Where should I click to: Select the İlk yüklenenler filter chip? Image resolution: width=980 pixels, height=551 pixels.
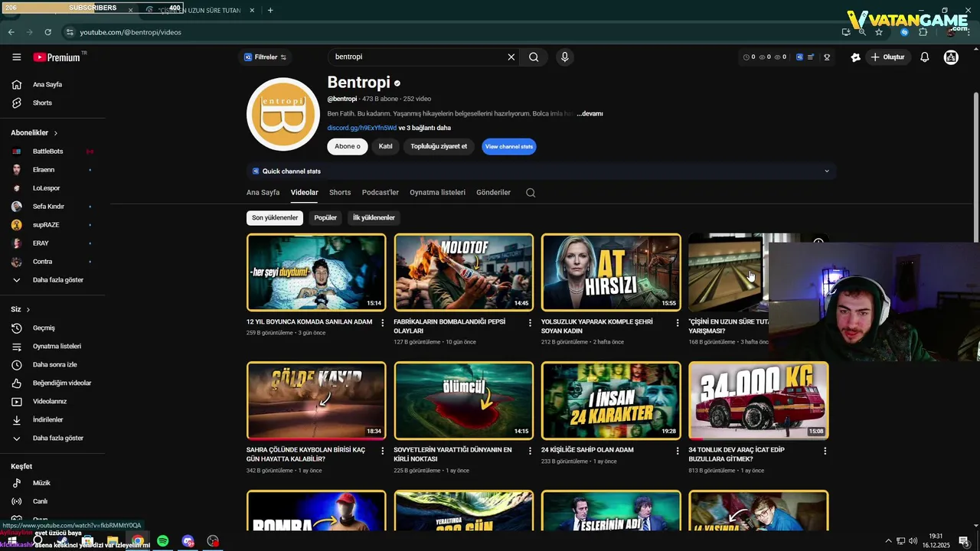pos(374,217)
